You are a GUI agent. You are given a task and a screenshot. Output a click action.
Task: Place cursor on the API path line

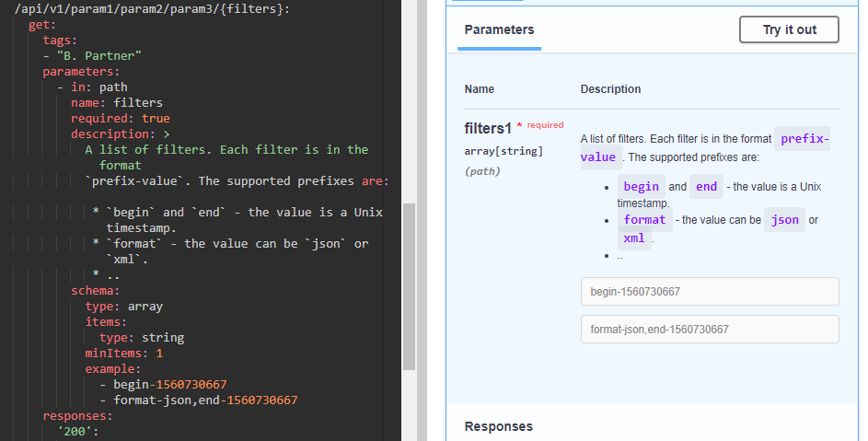152,9
